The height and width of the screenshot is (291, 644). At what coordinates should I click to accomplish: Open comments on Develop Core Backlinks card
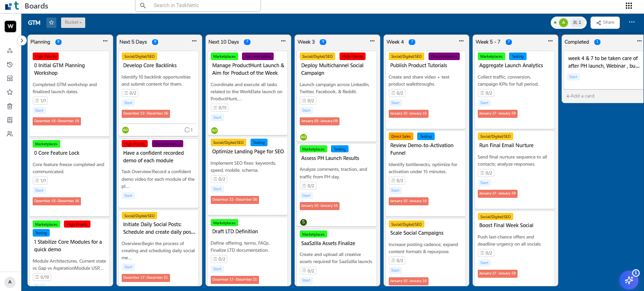click(188, 130)
